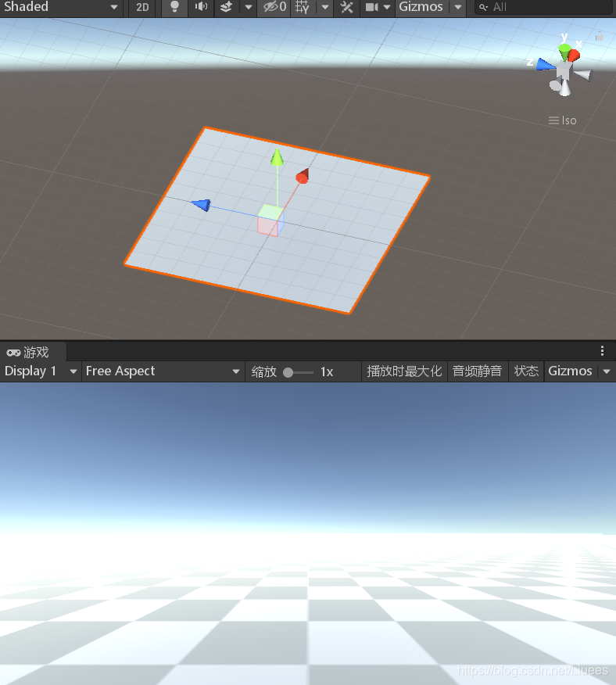Toggle 2D view mode

[142, 7]
